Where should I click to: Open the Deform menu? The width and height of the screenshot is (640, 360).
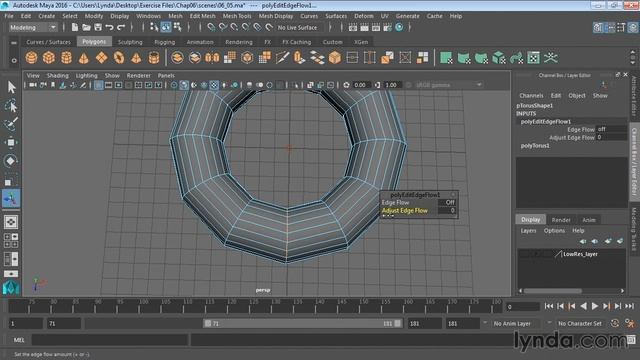pos(364,16)
